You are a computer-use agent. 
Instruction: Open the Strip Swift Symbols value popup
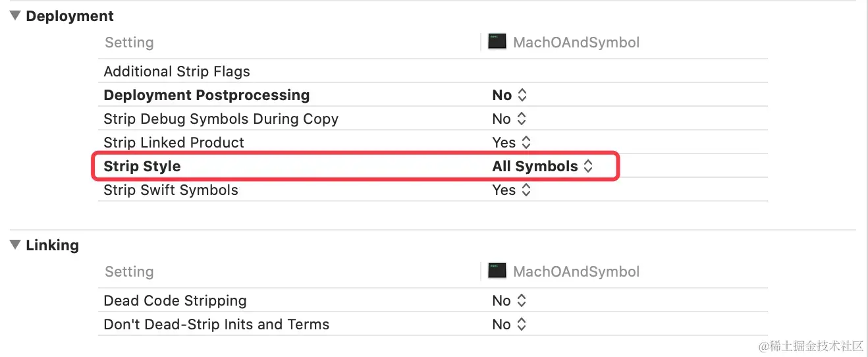512,190
